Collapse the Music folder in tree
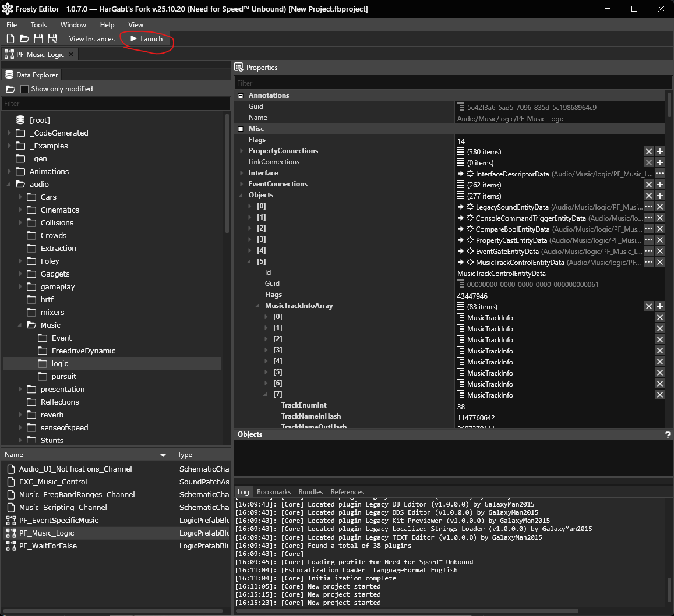Image resolution: width=674 pixels, height=616 pixels. [20, 325]
